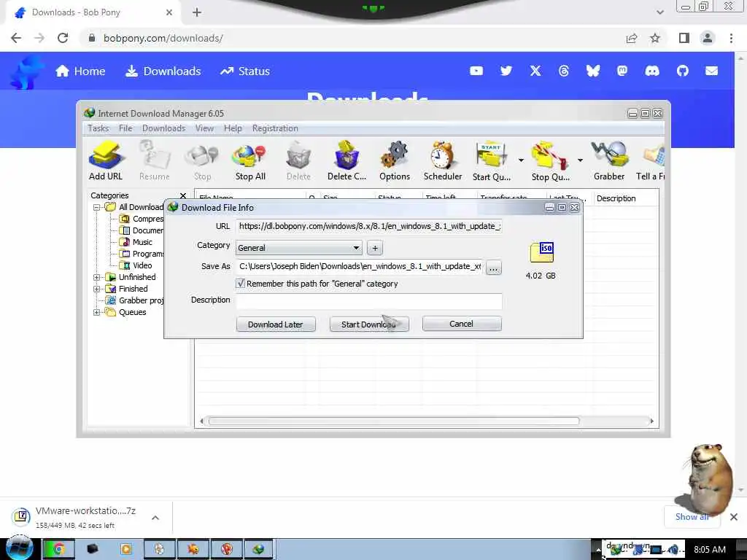The image size is (747, 560).
Task: Click the Stop Queue toolbar icon
Action: [550, 160]
